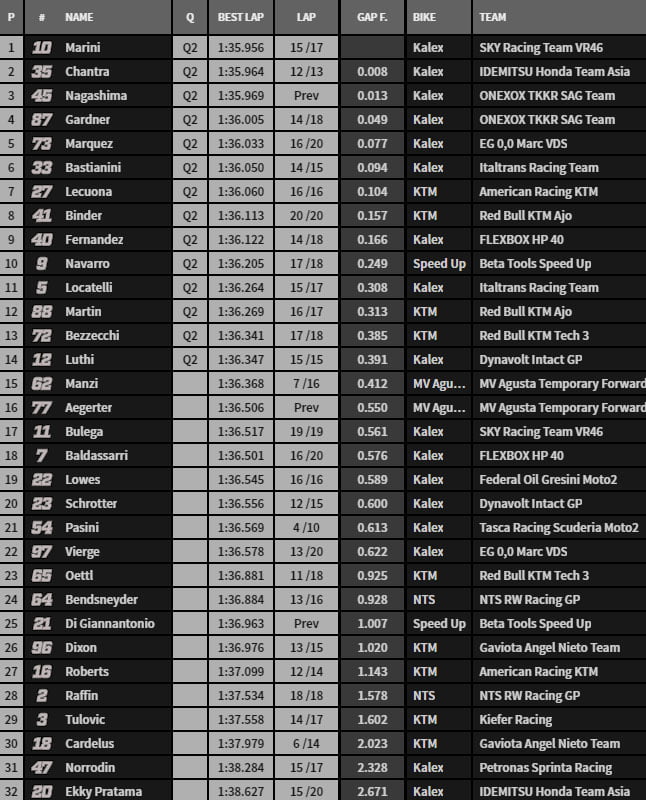The height and width of the screenshot is (800, 646).
Task: Click Marquez's number 73 rider badge
Action: click(41, 144)
